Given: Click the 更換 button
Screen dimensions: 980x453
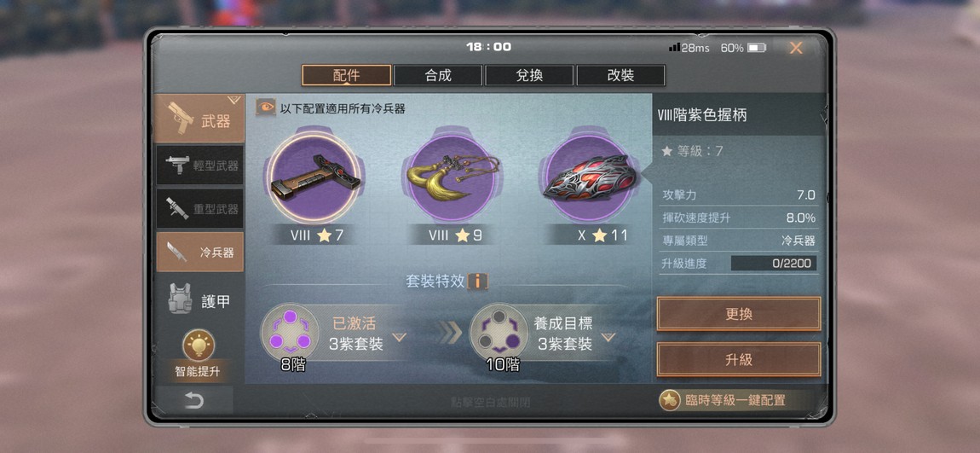Looking at the screenshot, I should coord(739,314).
